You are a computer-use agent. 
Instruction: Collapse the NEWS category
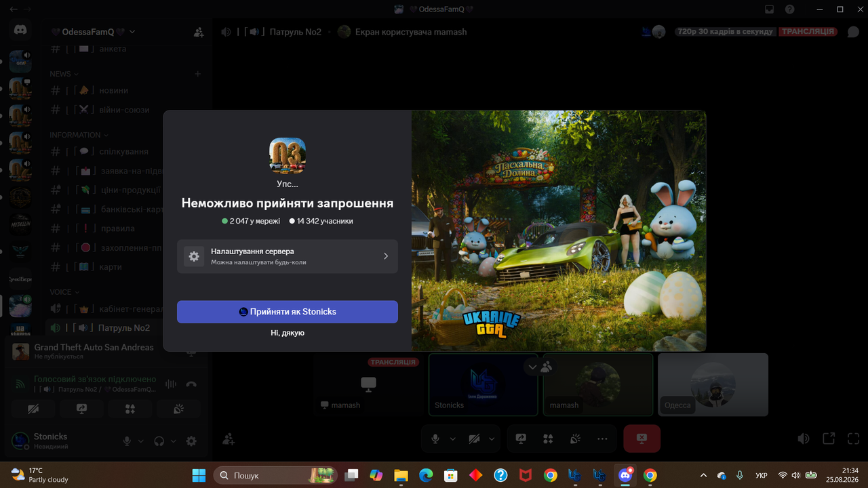coord(64,74)
